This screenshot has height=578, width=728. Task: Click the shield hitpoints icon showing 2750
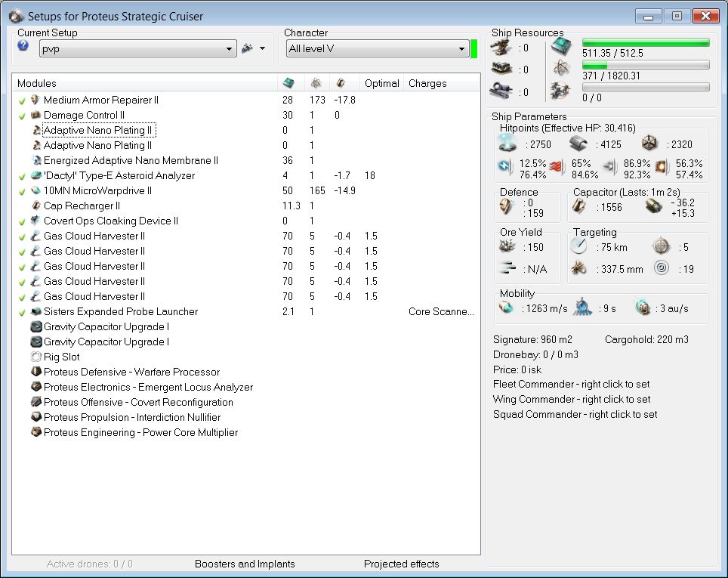pos(507,143)
